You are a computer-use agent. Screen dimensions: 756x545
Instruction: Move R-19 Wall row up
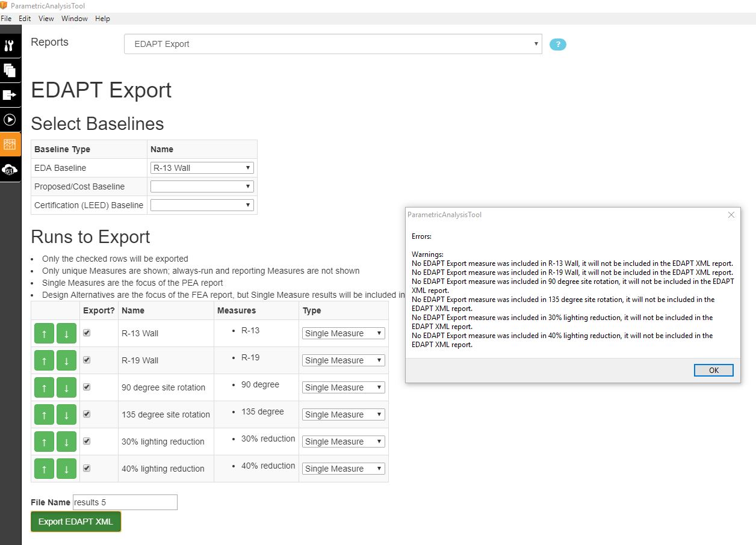[x=44, y=360]
